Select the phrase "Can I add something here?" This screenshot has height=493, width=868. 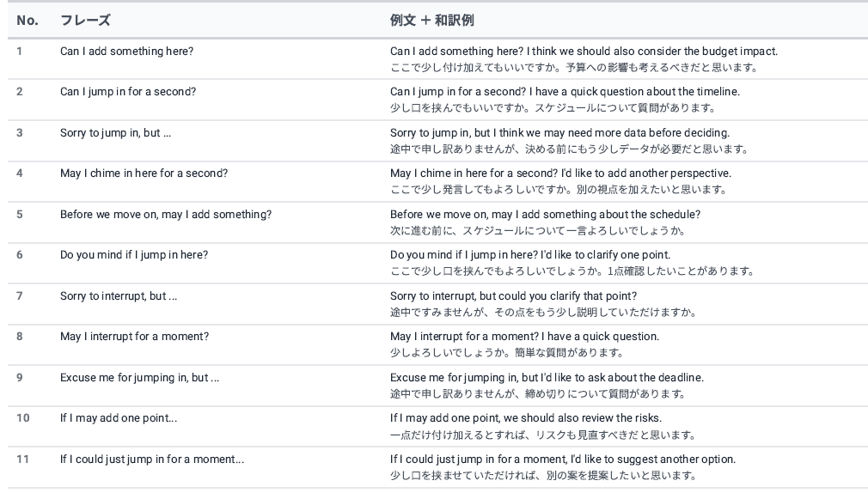[x=126, y=52]
